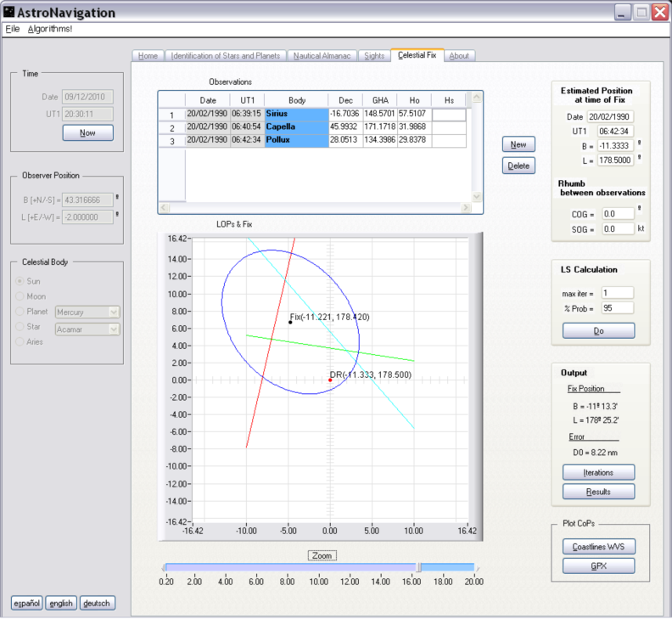Switch to the Nautical Almanac tab

324,55
